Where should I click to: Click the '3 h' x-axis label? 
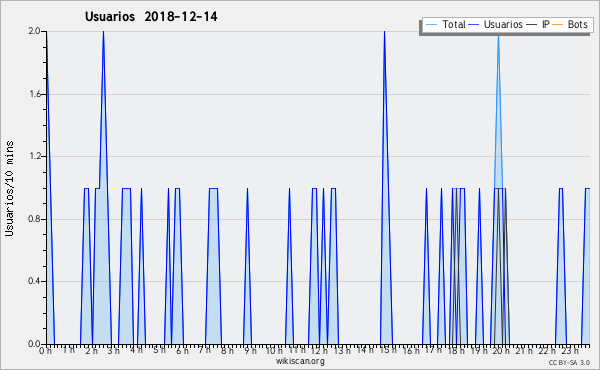click(114, 350)
